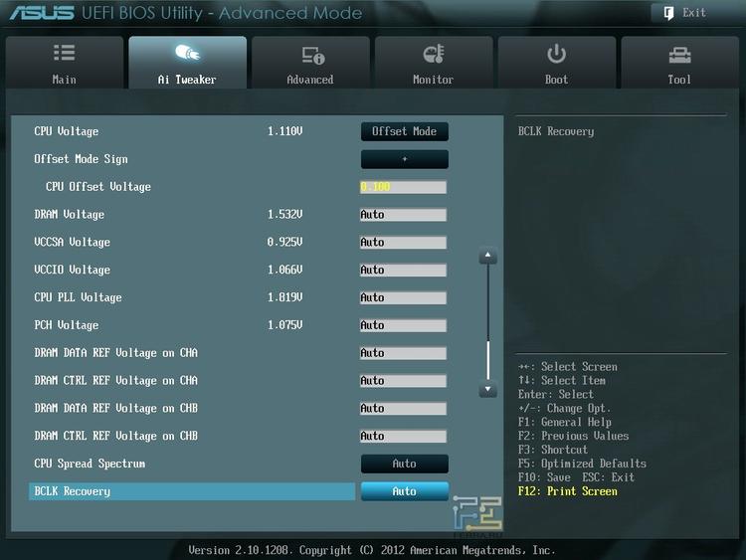Screen dimensions: 746x560
Task: Click the scroll down arrow button
Action: click(487, 389)
